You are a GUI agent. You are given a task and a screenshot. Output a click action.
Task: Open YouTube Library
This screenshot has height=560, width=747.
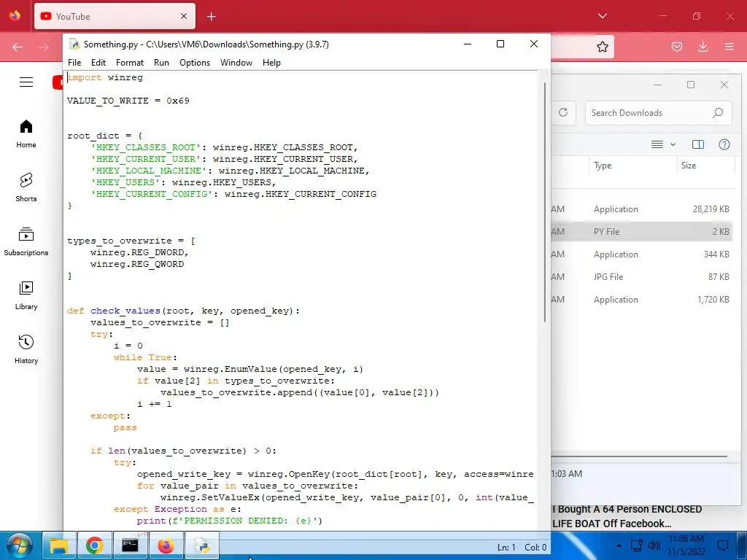(x=26, y=296)
